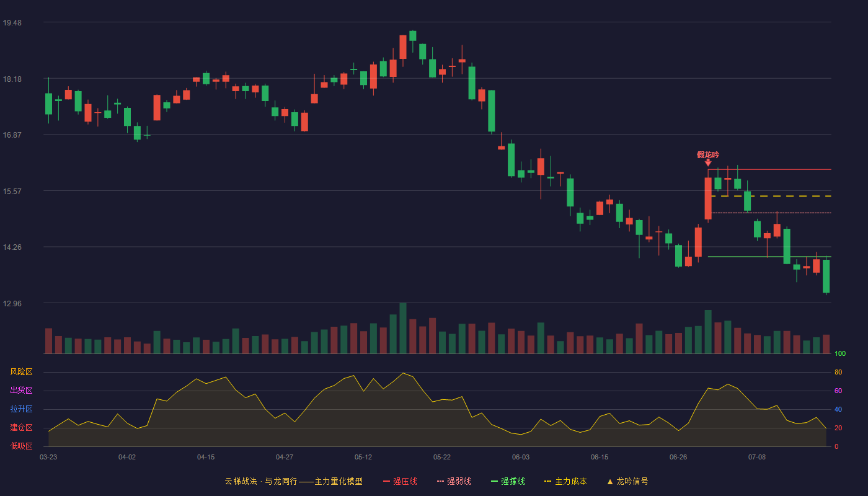This screenshot has height=496, width=868.
Task: Select the 07-08 date axis marker
Action: click(x=757, y=457)
